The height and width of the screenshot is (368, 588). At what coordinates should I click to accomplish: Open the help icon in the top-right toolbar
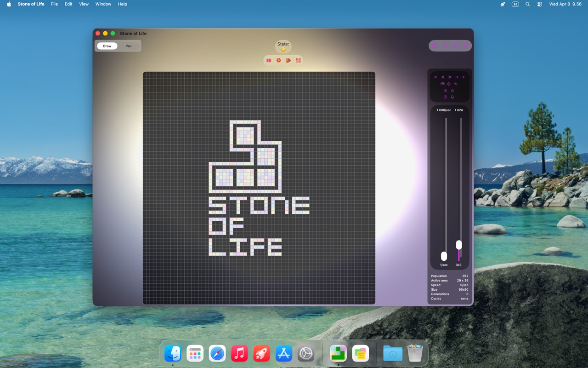pos(456,46)
